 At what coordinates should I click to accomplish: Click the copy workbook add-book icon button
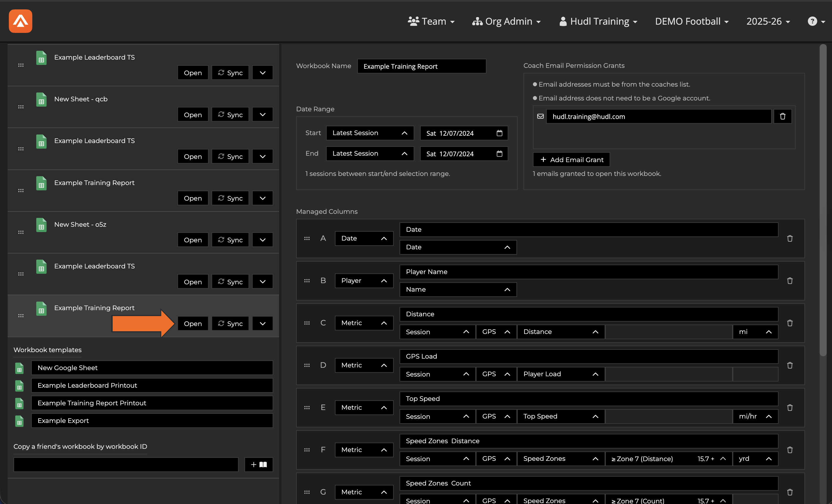pyautogui.click(x=259, y=465)
